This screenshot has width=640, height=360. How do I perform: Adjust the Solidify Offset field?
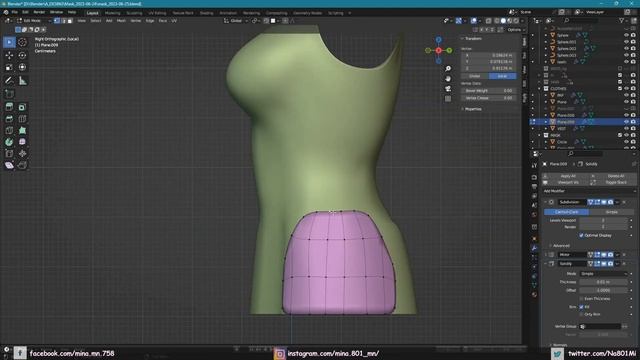(603, 290)
